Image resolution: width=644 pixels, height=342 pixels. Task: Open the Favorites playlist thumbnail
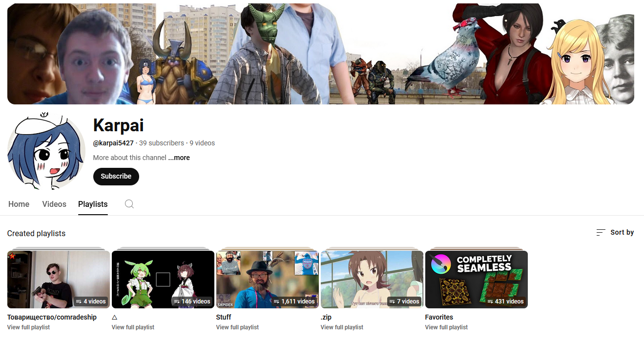(476, 279)
